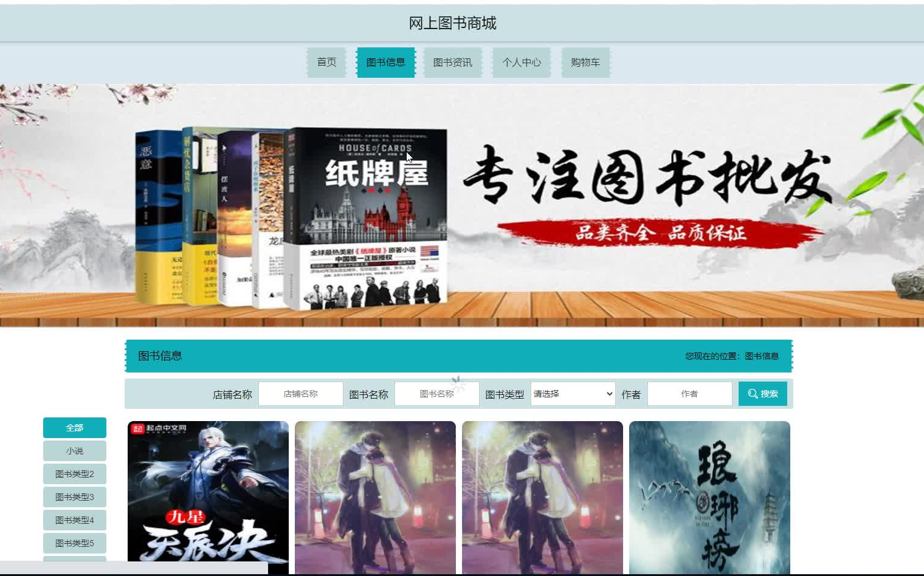Select the 图书类型3 category filter
The image size is (924, 576).
tap(75, 497)
